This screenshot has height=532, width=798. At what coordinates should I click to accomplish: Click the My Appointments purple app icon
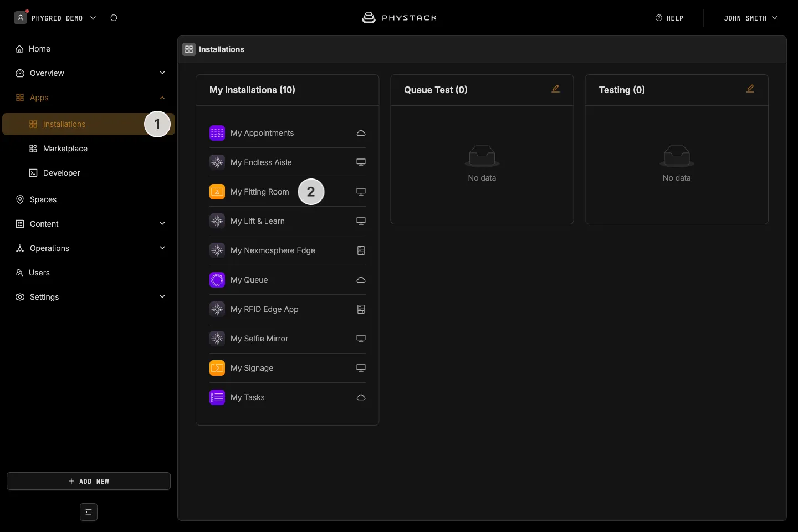[x=217, y=133]
